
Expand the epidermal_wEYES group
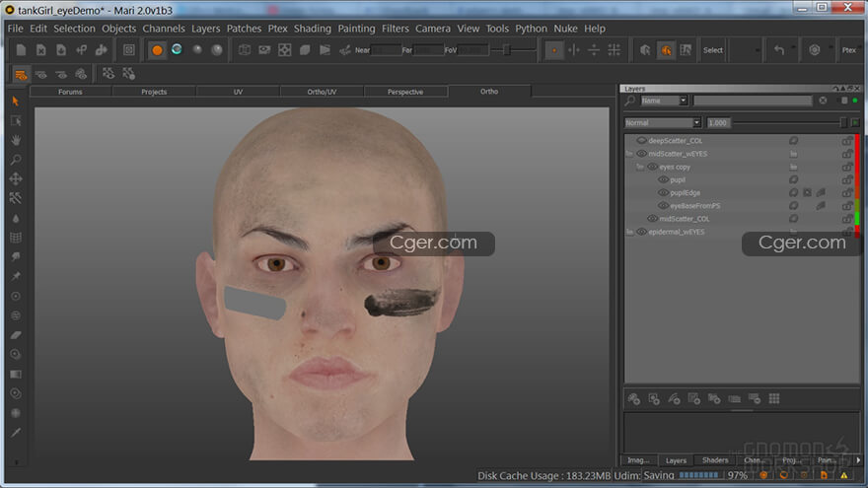(x=629, y=232)
